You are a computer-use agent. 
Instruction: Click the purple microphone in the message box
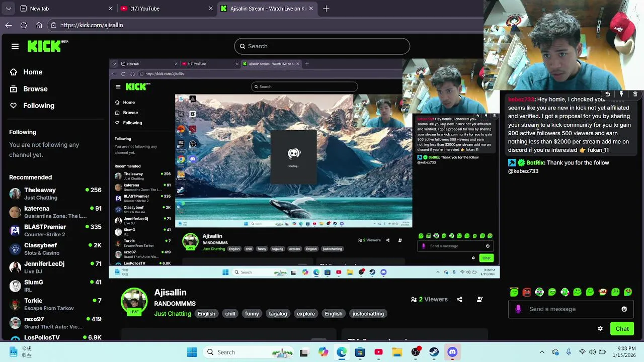tap(518, 309)
